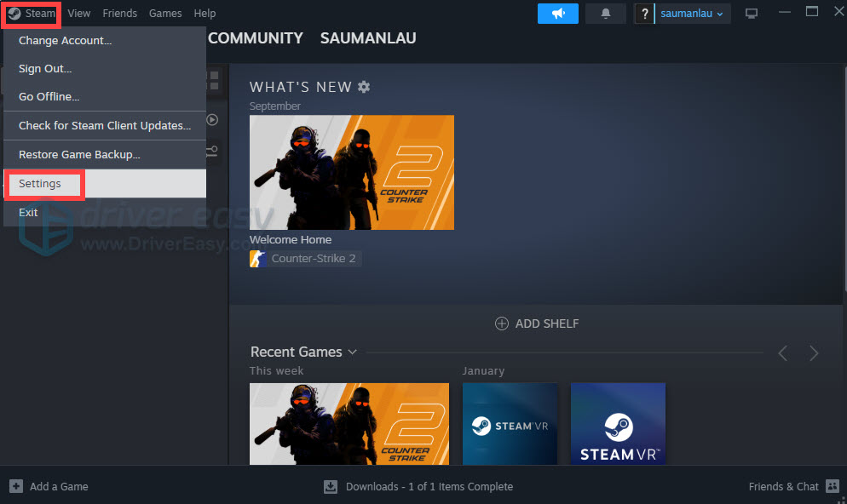Expand the Recent Games dropdown
Screen dimensions: 847x504
coord(354,352)
